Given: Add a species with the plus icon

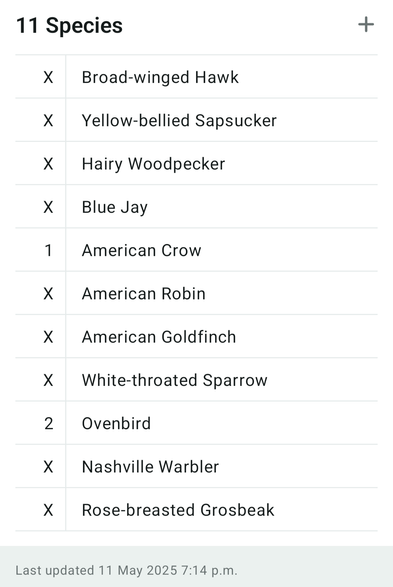Looking at the screenshot, I should pyautogui.click(x=366, y=25).
